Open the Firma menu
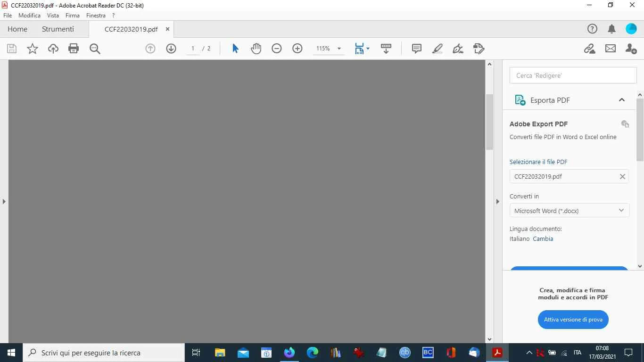Image resolution: width=644 pixels, height=362 pixels. click(x=73, y=16)
